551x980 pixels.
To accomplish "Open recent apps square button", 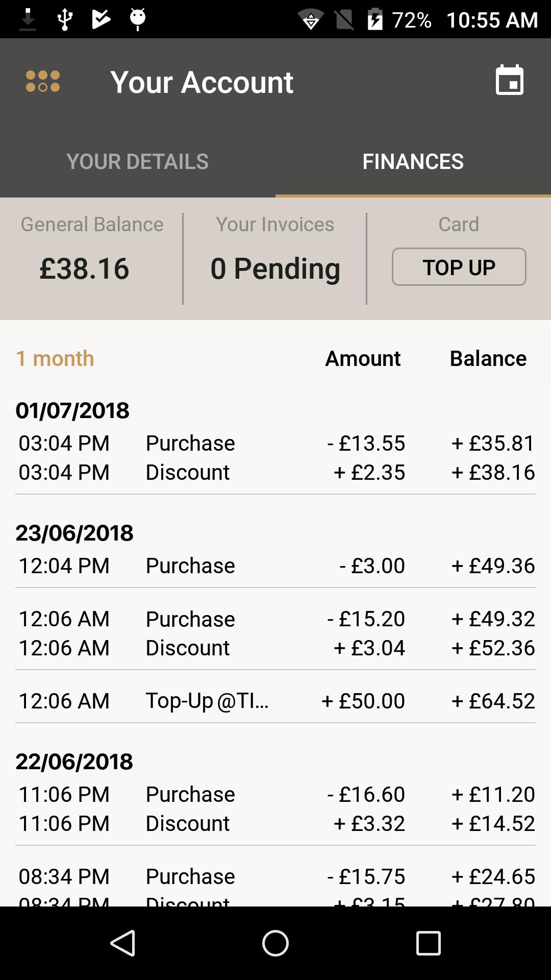I will (428, 943).
